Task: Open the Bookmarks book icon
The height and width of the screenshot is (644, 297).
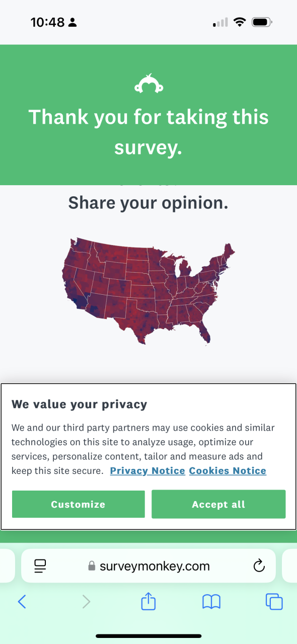Action: 211,601
